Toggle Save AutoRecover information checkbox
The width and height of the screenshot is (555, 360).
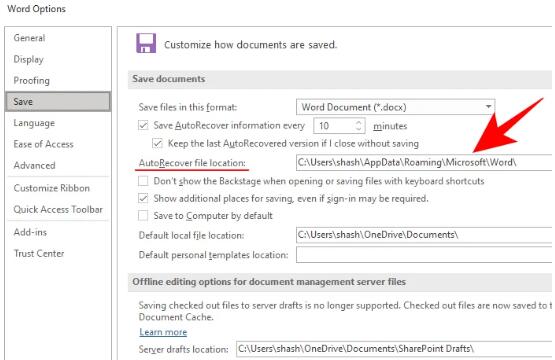point(143,125)
